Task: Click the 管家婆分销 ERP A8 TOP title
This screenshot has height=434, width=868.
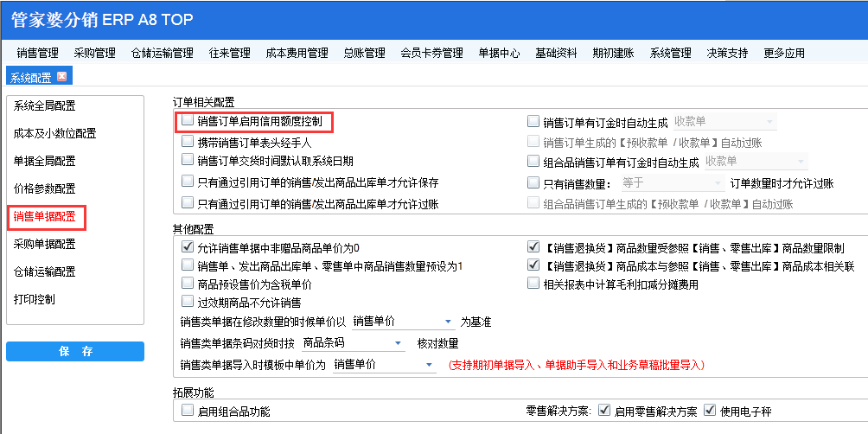Action: [102, 20]
